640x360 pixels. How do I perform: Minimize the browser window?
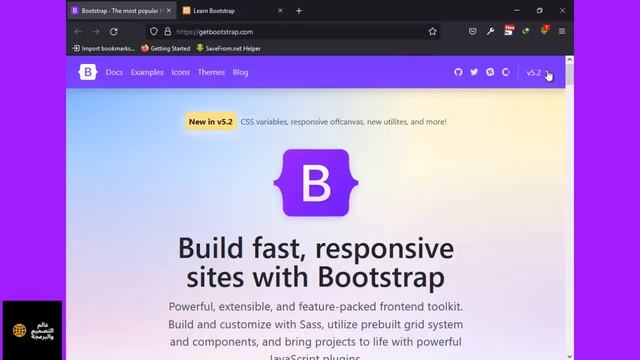(517, 11)
